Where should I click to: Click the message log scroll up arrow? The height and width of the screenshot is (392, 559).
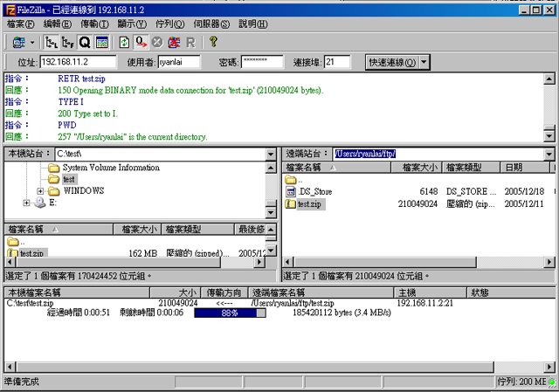click(x=549, y=79)
